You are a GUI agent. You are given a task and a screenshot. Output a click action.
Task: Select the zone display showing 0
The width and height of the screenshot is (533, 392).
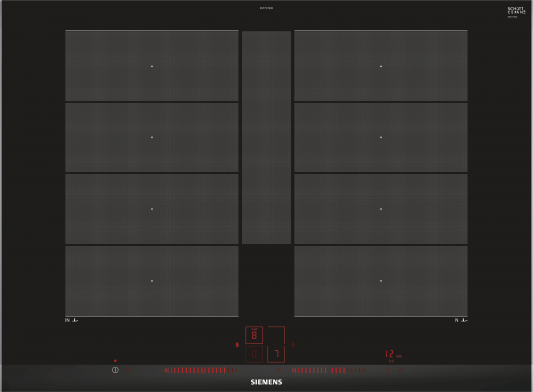click(x=254, y=354)
